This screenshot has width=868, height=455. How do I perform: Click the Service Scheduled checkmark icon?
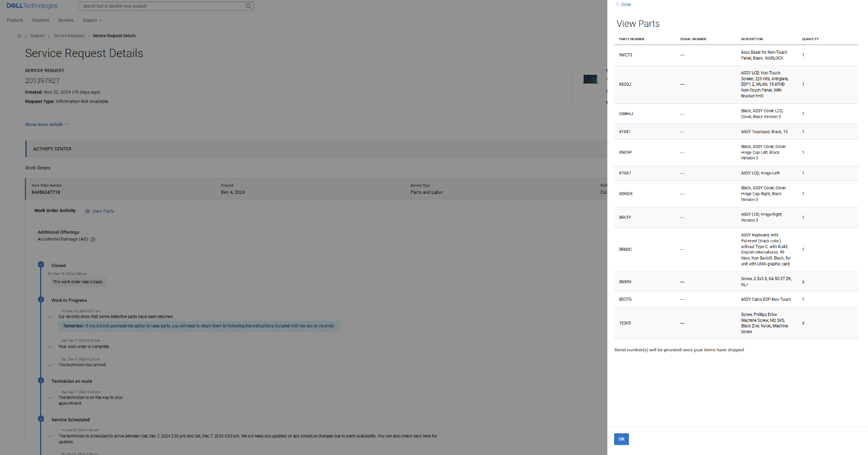click(x=41, y=419)
